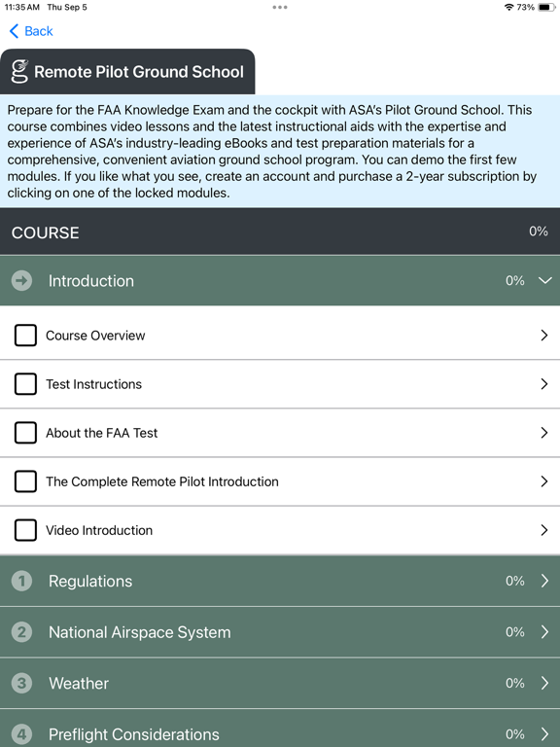Go Back to previous screen
This screenshot has height=747, width=560.
tap(31, 31)
